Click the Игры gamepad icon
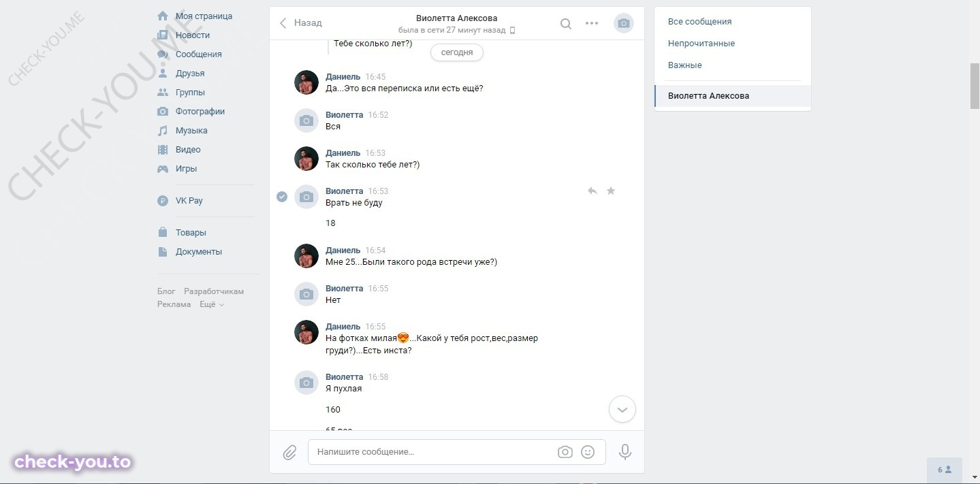 coord(163,168)
